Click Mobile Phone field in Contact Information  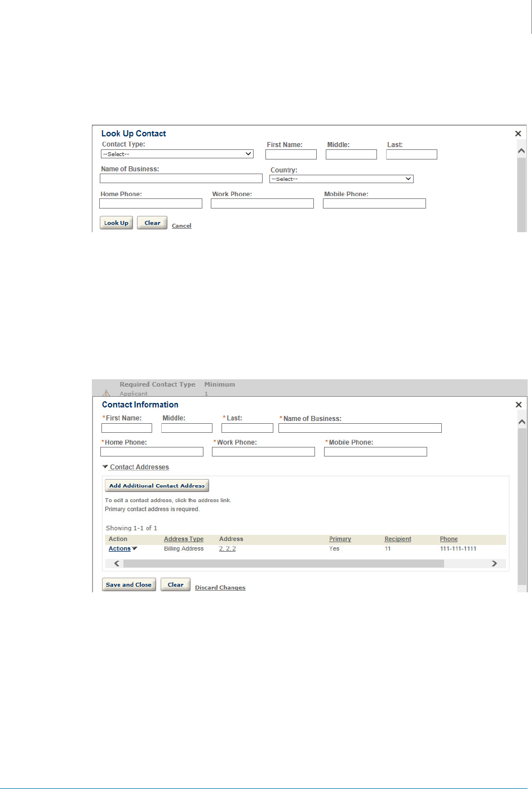375,452
